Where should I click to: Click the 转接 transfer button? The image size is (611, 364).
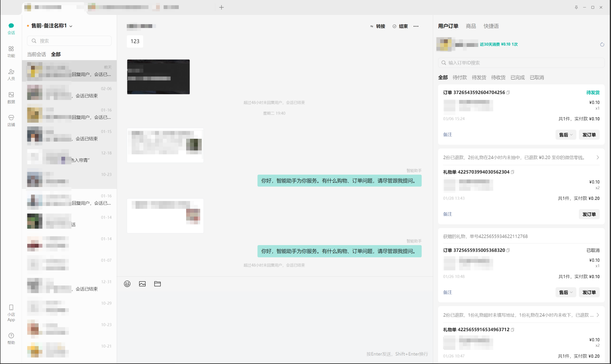377,26
